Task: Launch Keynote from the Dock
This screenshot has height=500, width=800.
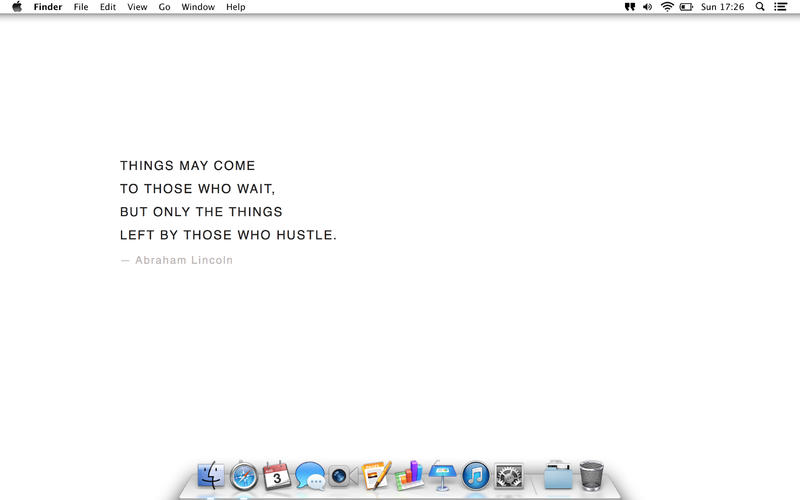Action: [x=442, y=476]
